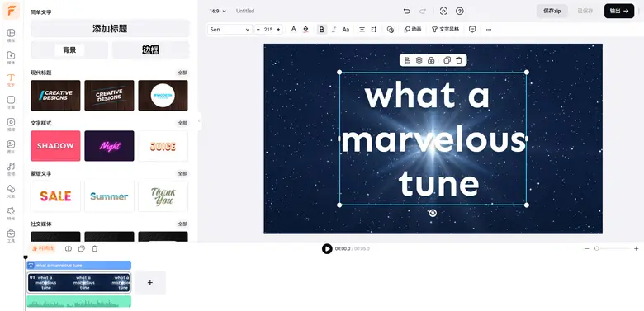644x311 pixels.
Task: Open the Templates panel in sidebar
Action: point(11,35)
